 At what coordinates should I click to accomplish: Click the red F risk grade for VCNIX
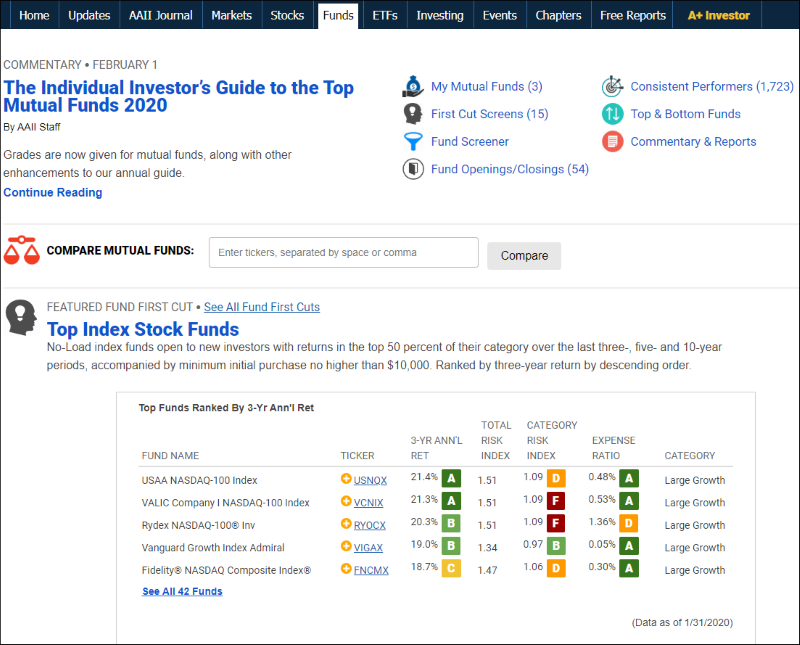tap(556, 501)
